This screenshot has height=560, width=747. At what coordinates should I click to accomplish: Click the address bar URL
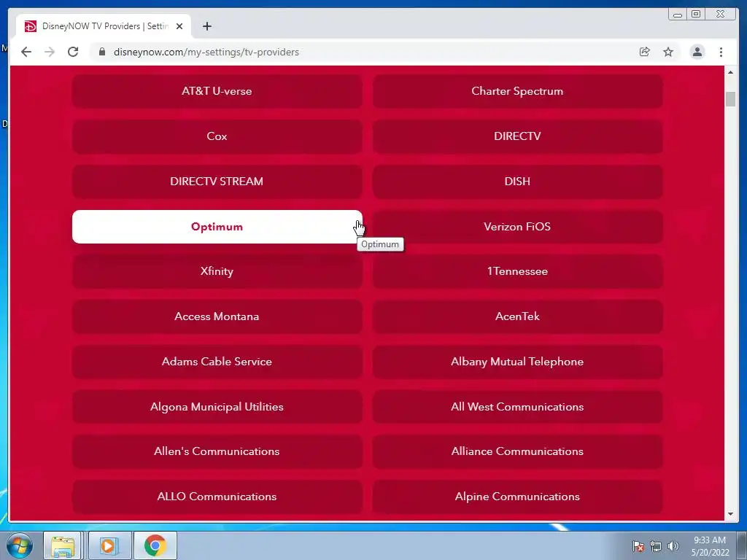click(x=206, y=52)
